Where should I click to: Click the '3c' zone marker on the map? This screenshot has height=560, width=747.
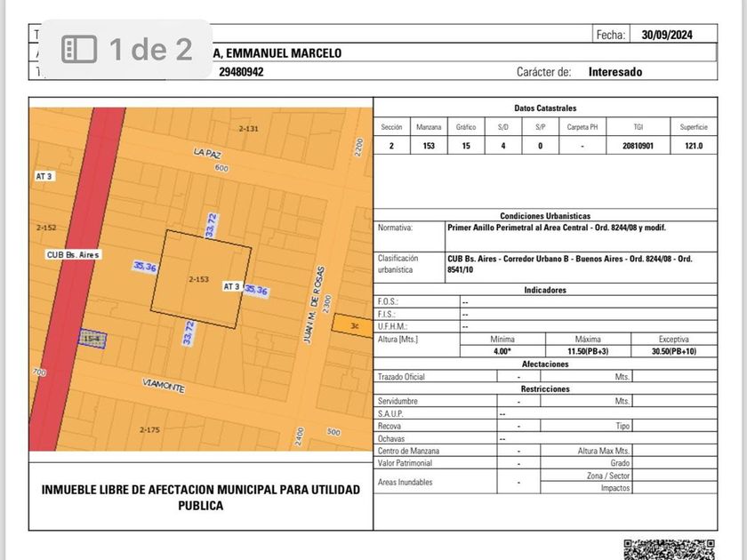[x=354, y=325]
